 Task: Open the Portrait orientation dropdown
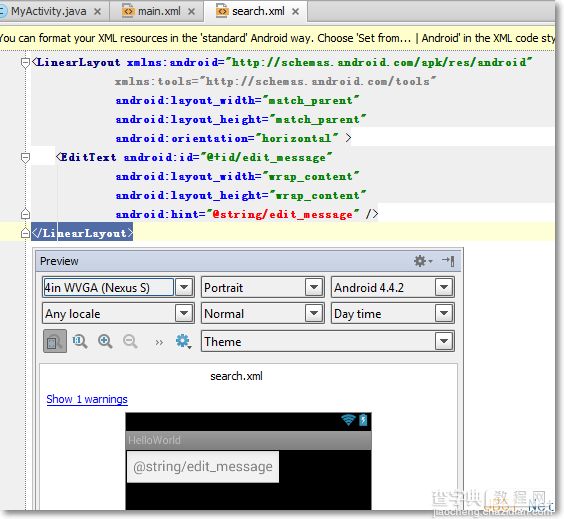point(263,287)
